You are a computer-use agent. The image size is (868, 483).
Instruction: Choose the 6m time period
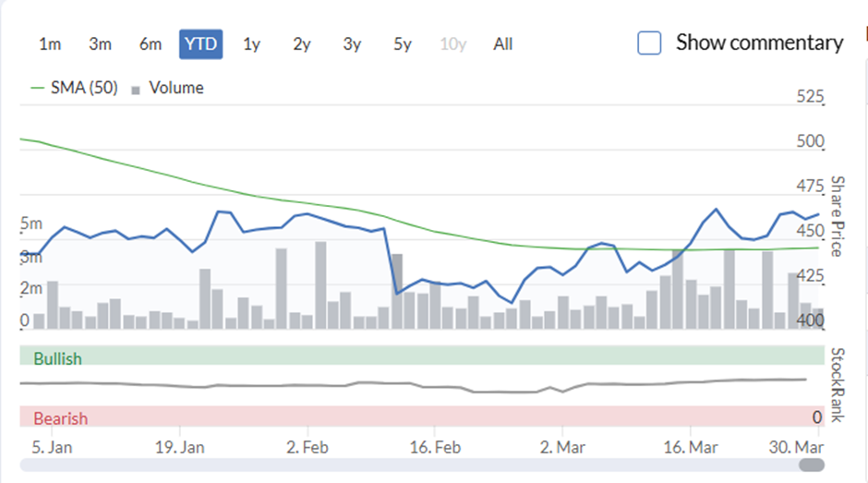(x=151, y=43)
